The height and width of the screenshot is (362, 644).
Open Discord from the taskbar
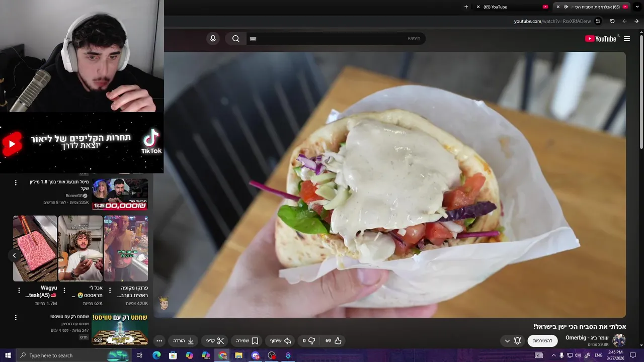(x=255, y=355)
